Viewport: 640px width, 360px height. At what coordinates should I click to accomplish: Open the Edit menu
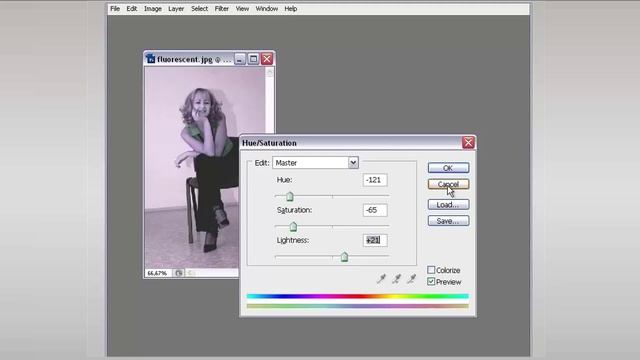[131, 9]
